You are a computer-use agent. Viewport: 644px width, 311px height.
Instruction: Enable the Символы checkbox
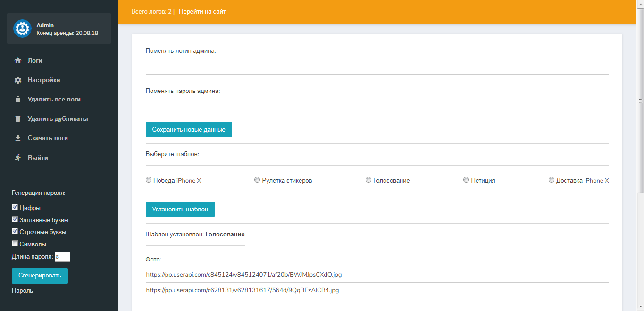click(x=15, y=244)
